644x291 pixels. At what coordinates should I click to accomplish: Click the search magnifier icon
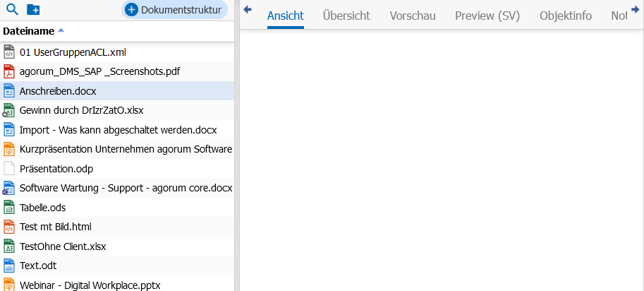pos(11,10)
